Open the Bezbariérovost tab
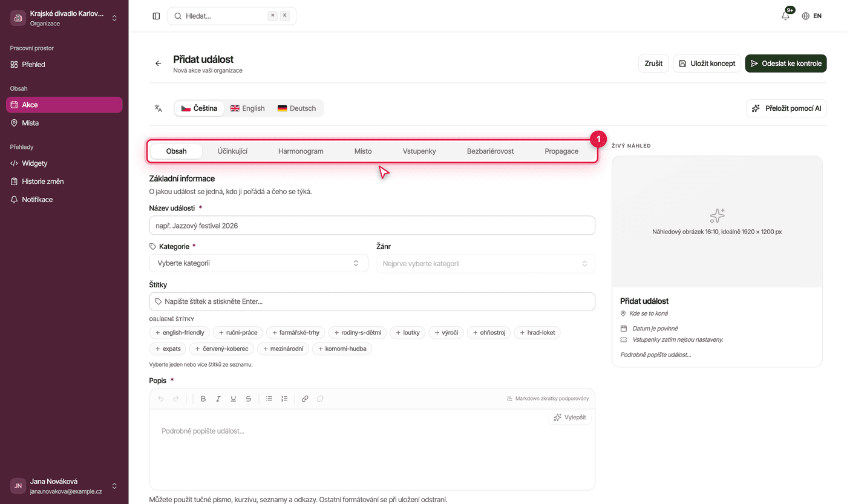 (490, 151)
